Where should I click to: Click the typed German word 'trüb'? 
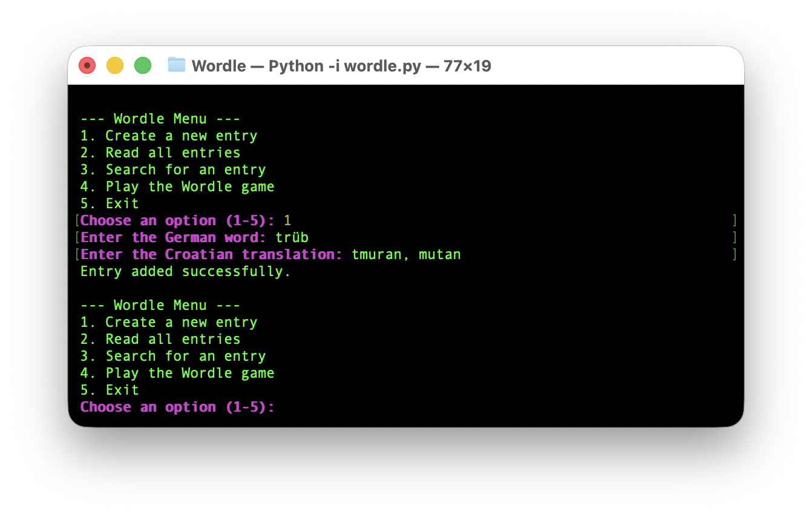pos(292,237)
